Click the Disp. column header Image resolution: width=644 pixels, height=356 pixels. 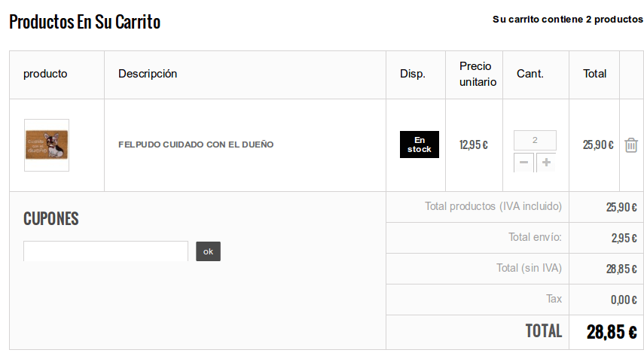click(x=413, y=74)
